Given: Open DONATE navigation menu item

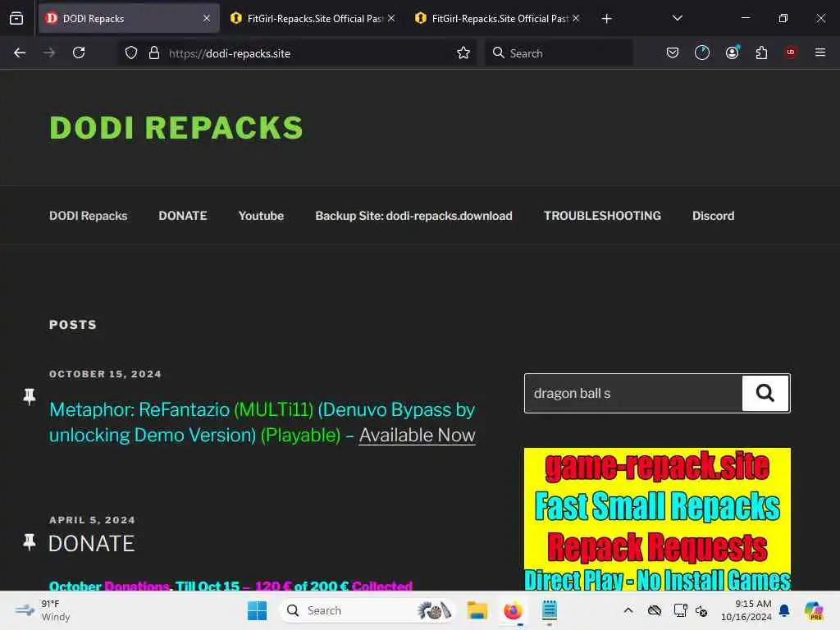Looking at the screenshot, I should click(183, 216).
